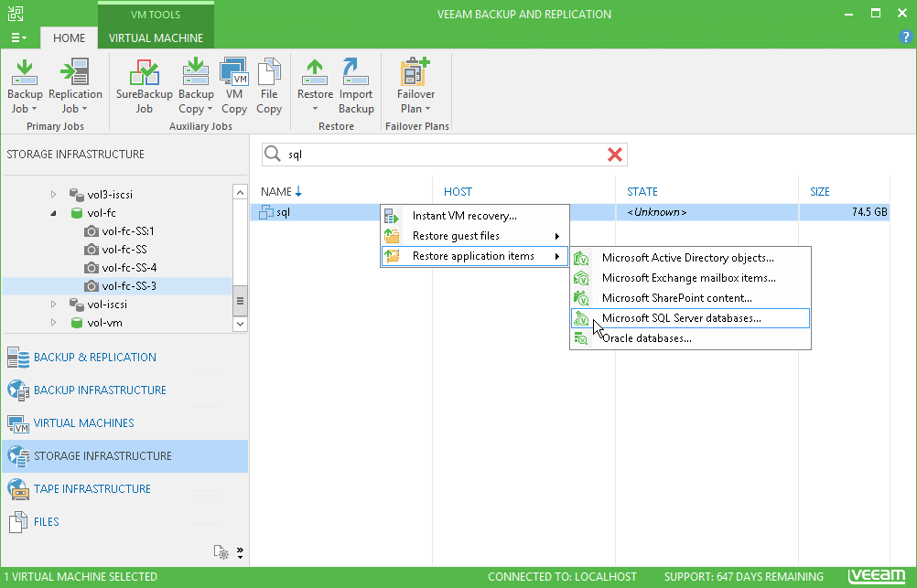
Task: Open the Failover Plan dropdown arrow
Action: click(427, 110)
